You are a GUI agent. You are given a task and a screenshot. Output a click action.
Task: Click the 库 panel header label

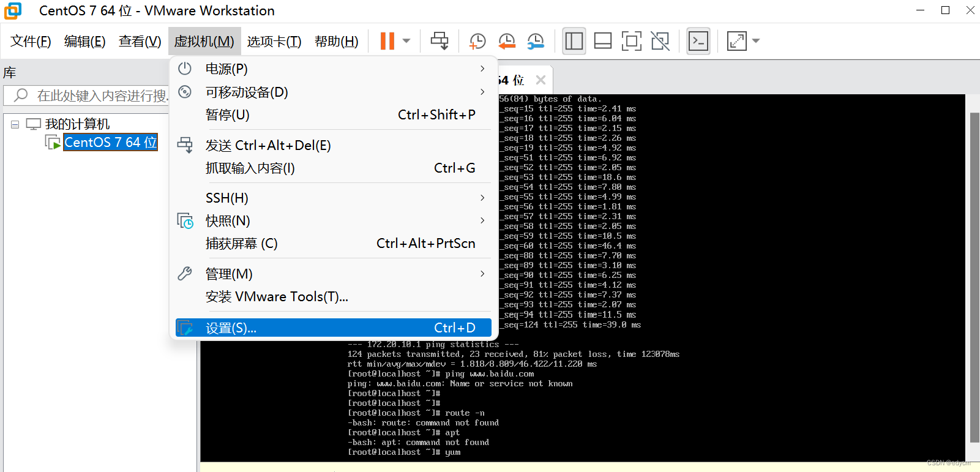pyautogui.click(x=9, y=73)
